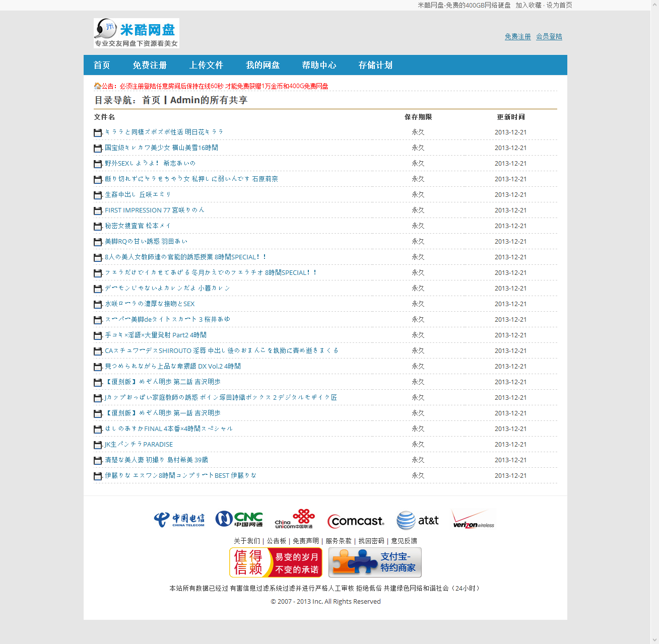
Task: Click the 值得信赖 banner image
Action: click(x=276, y=562)
